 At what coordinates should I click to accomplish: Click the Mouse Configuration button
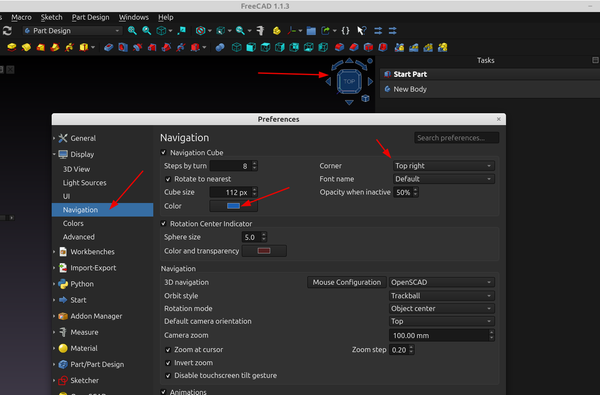(x=347, y=282)
